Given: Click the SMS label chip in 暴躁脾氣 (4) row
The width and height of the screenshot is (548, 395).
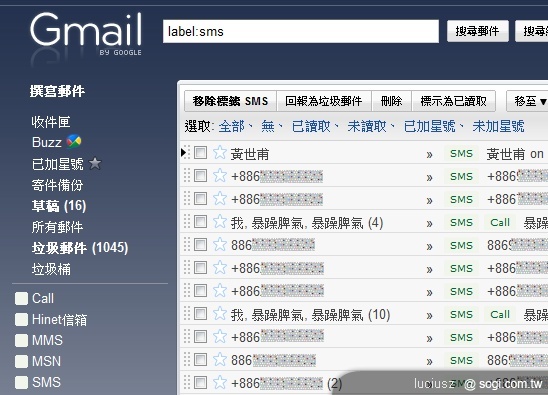Looking at the screenshot, I should point(461,222).
